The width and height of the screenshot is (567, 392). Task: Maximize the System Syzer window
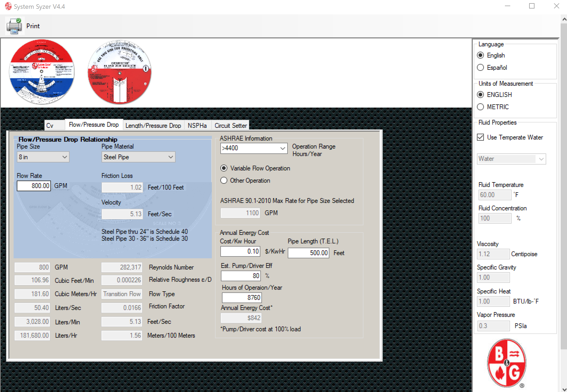(x=532, y=6)
